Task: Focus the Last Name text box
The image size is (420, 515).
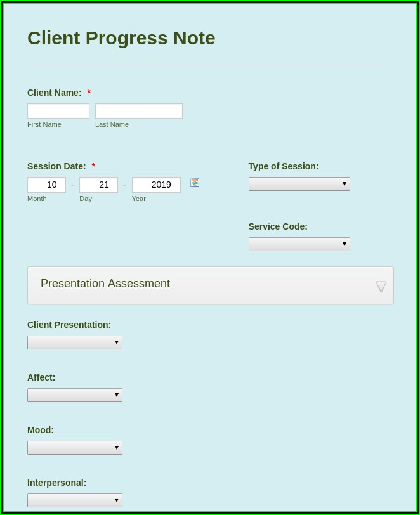Action: click(138, 111)
